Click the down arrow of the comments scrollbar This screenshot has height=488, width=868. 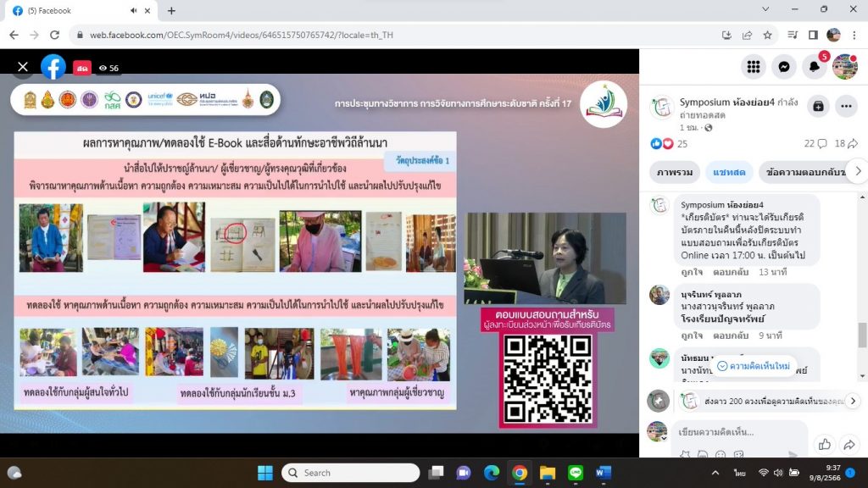[x=862, y=376]
